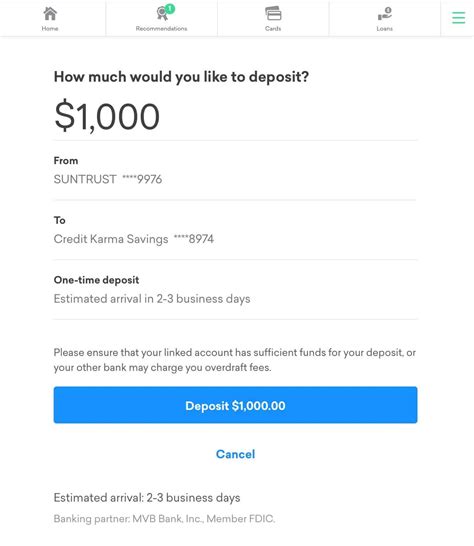Open the Home house icon

(x=50, y=14)
